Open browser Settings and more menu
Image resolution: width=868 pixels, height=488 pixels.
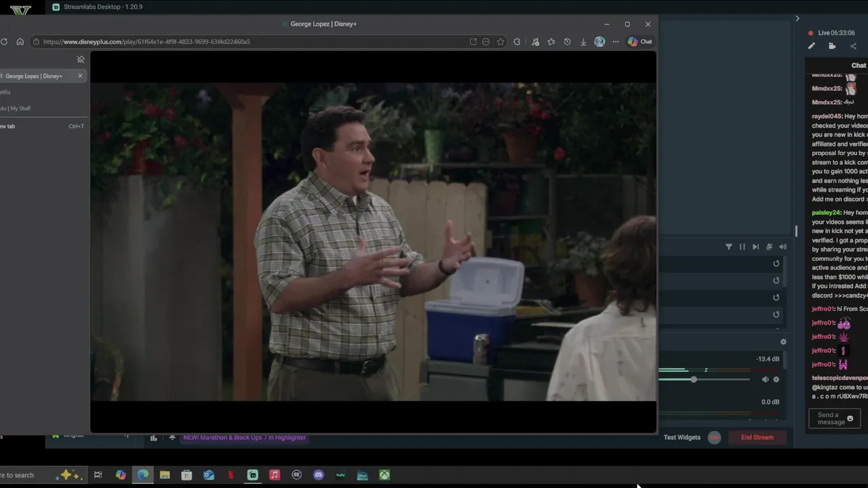click(616, 41)
